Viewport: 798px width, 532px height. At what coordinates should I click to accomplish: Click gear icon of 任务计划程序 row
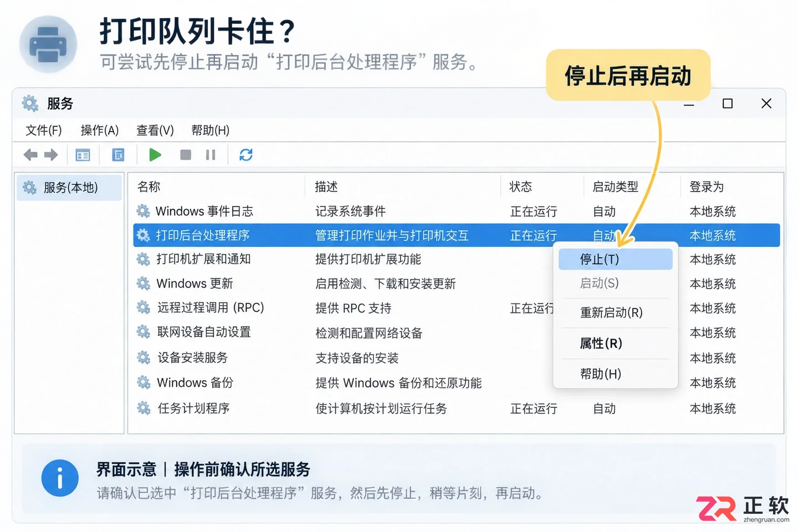(x=144, y=408)
